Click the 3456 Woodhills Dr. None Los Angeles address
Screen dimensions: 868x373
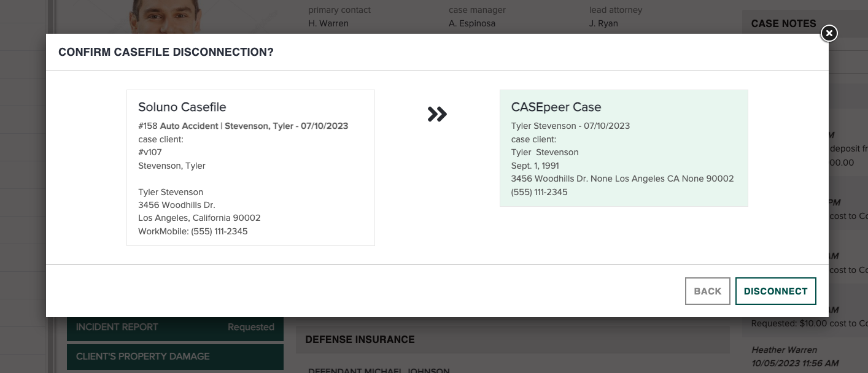pyautogui.click(x=622, y=179)
